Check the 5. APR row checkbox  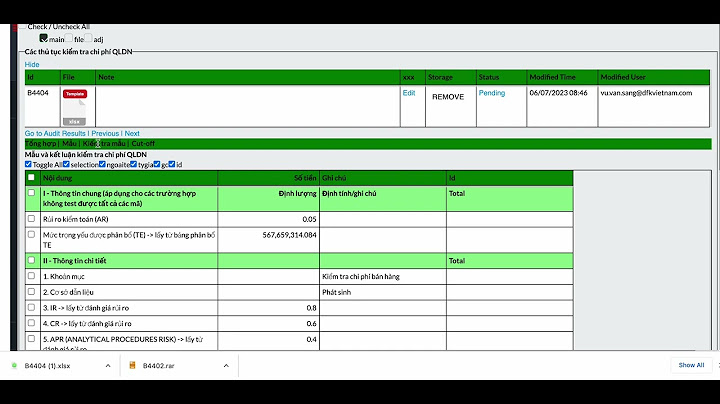31,338
